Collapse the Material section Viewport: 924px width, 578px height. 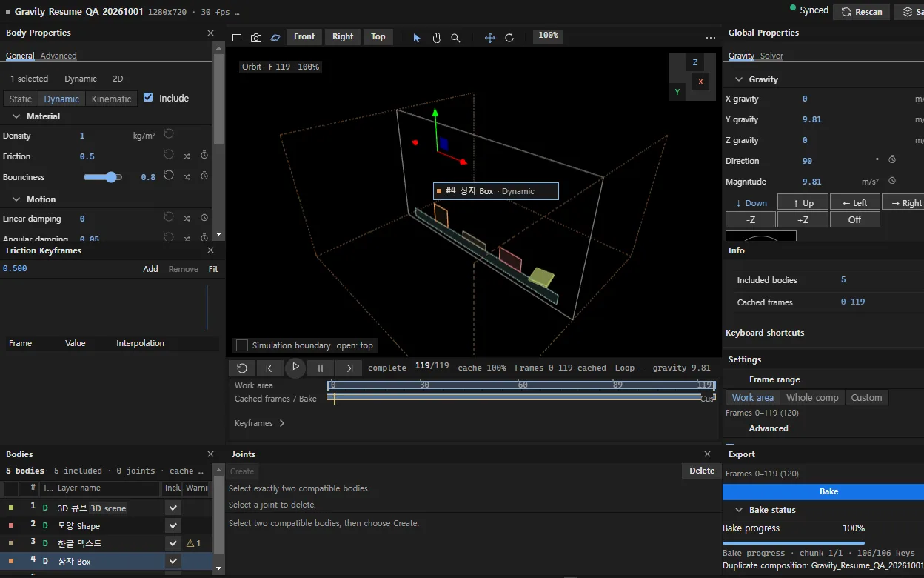(x=16, y=116)
